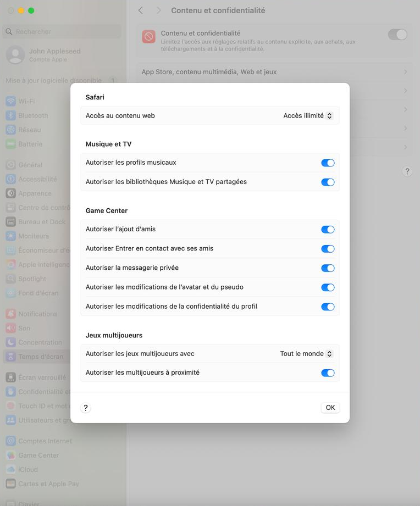The image size is (420, 506).
Task: Click the Confidentialité hand icon
Action: (10, 392)
